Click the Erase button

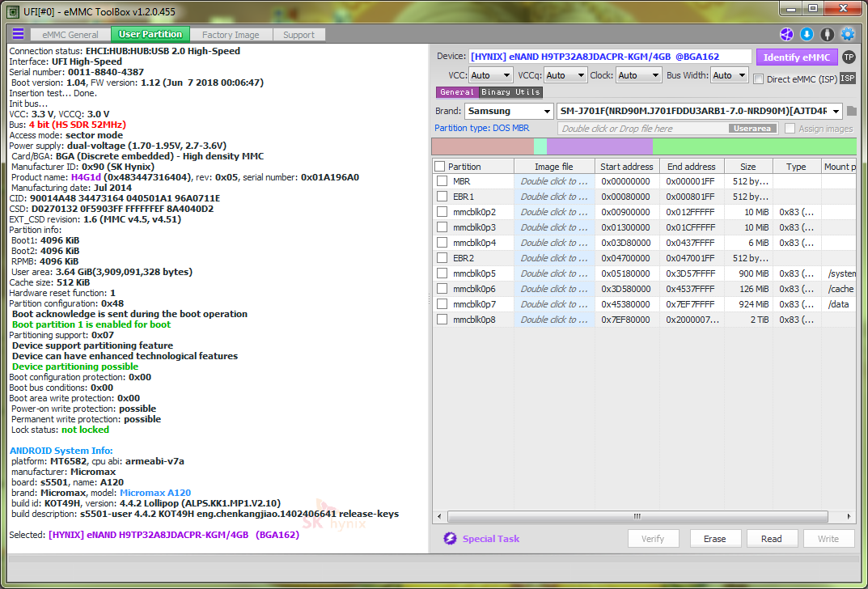pyautogui.click(x=714, y=539)
